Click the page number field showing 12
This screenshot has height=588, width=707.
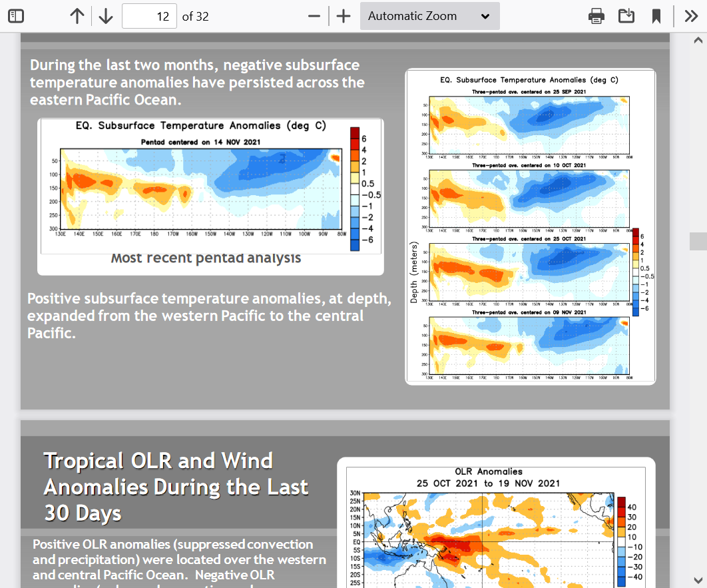[x=149, y=16]
